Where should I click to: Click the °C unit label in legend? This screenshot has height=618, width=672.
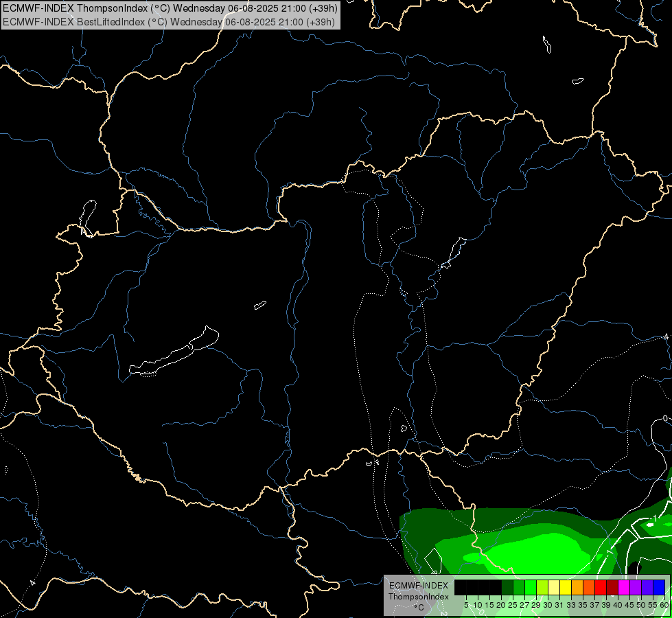419,608
